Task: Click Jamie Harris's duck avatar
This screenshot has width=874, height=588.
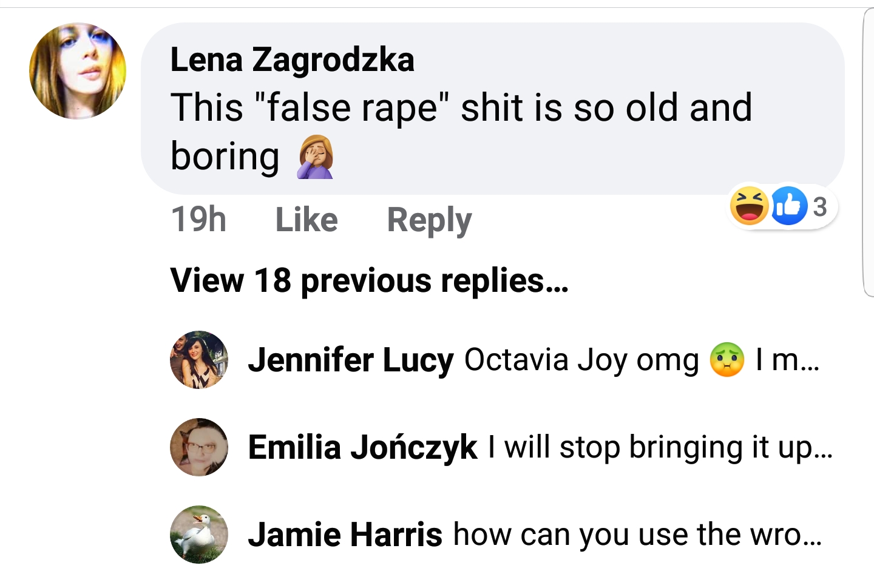Action: coord(199,535)
